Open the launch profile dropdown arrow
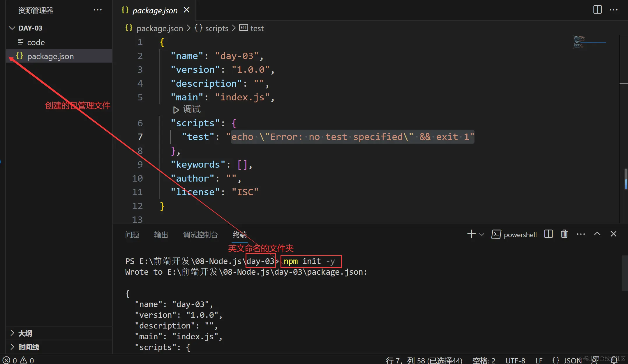Viewport: 628px width, 364px height. 482,235
